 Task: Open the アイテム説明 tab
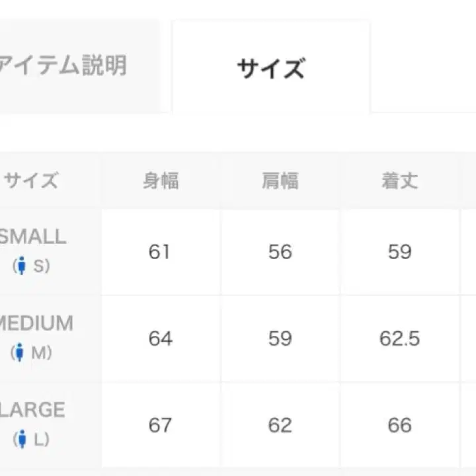pos(63,66)
